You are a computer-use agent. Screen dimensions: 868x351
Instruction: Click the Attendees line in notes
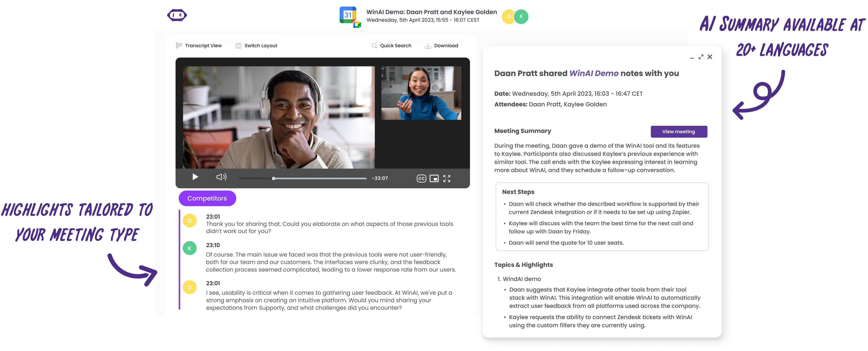pyautogui.click(x=551, y=104)
